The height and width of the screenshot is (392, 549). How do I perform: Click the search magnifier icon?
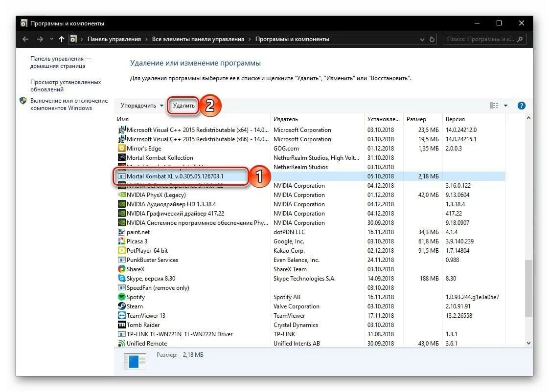[x=520, y=39]
